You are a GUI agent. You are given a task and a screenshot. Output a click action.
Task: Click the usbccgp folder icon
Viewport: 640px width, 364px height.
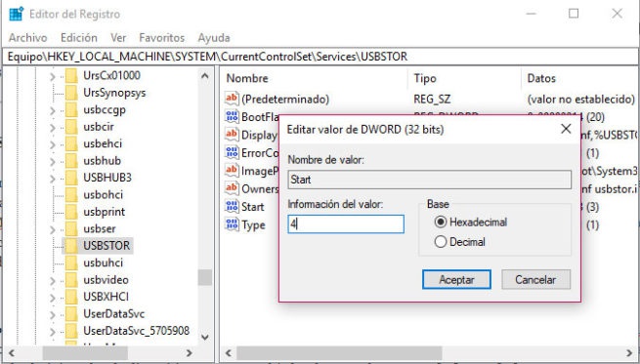tap(71, 109)
